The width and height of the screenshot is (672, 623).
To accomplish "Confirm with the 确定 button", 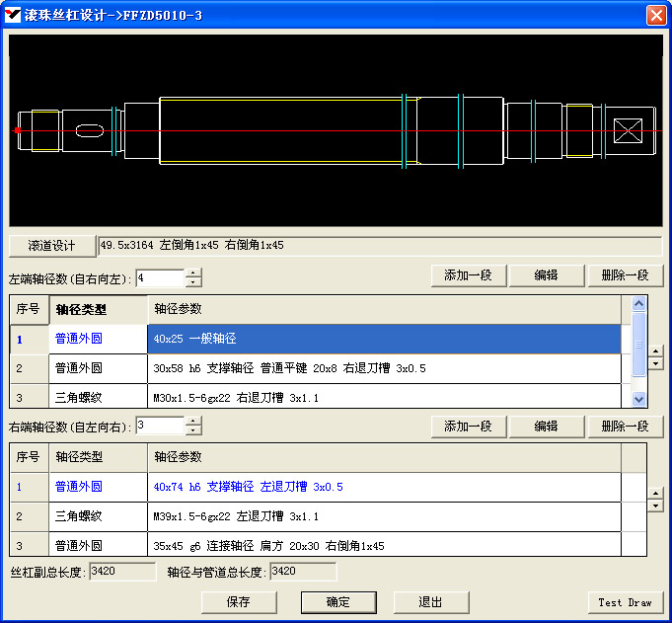I will pyautogui.click(x=337, y=602).
